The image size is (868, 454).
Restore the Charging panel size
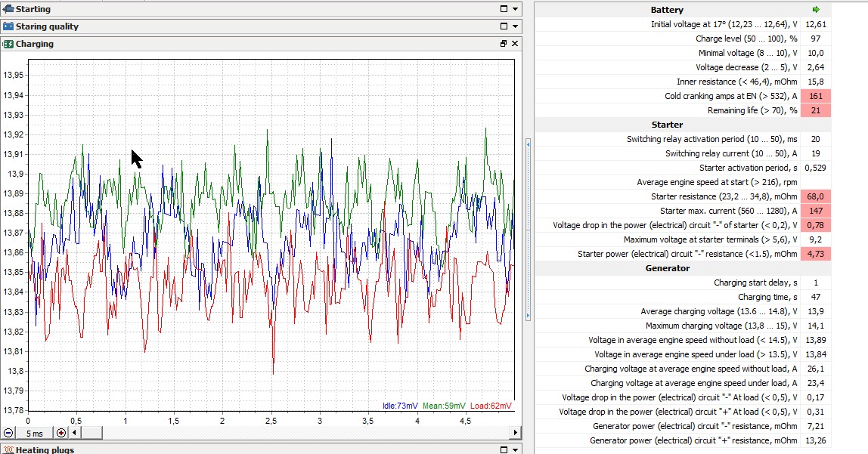pyautogui.click(x=504, y=44)
